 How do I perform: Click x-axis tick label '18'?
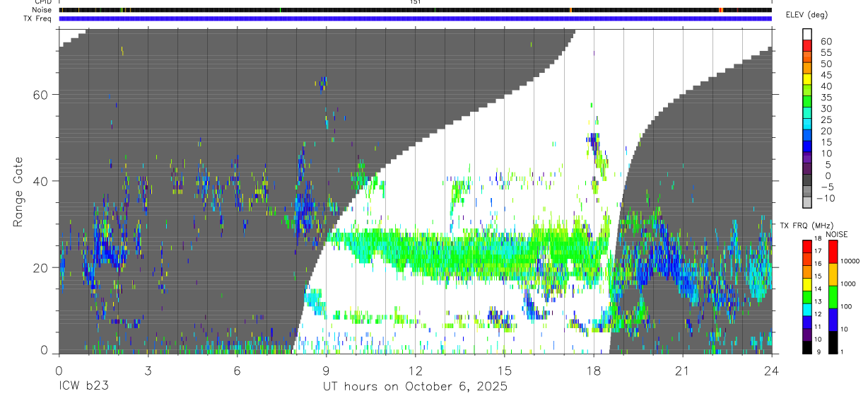click(x=593, y=370)
